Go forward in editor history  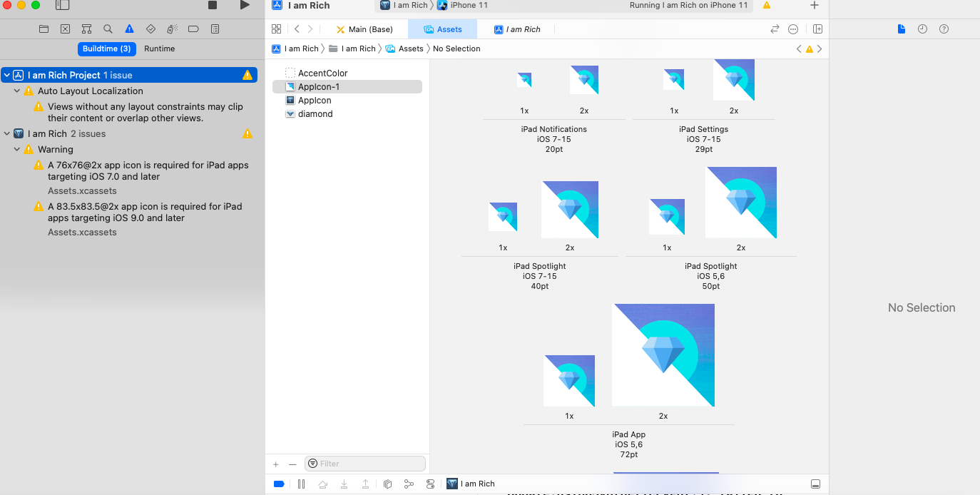point(310,29)
